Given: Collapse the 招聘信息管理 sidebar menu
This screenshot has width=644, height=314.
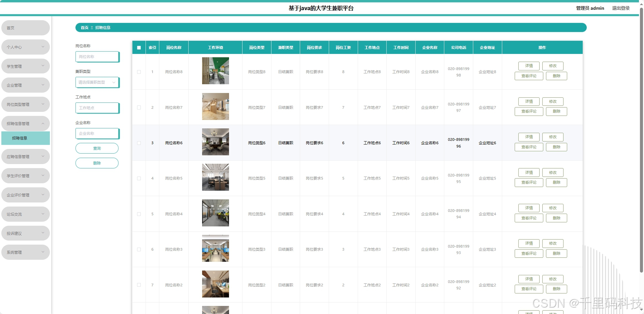Looking at the screenshot, I should [26, 124].
